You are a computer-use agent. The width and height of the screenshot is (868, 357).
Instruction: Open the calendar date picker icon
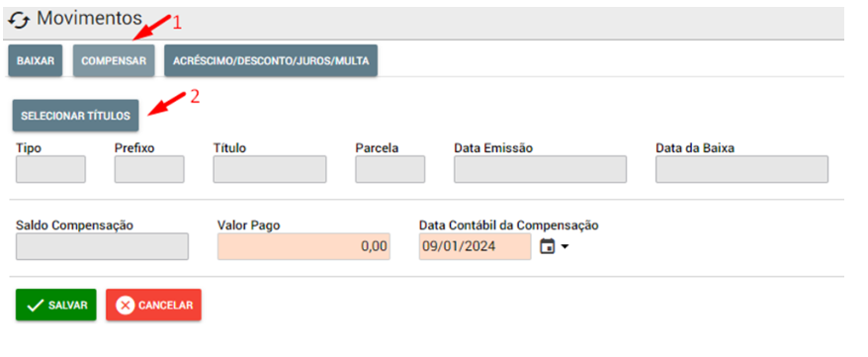548,246
